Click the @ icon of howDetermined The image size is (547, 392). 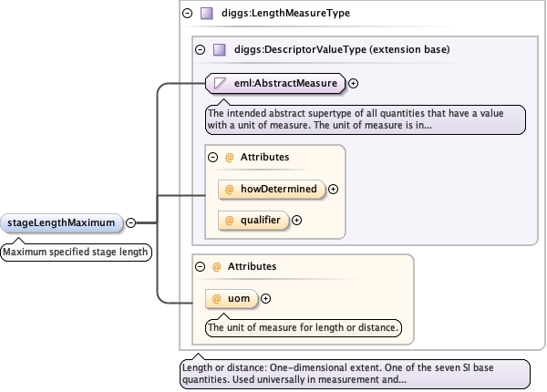point(229,189)
